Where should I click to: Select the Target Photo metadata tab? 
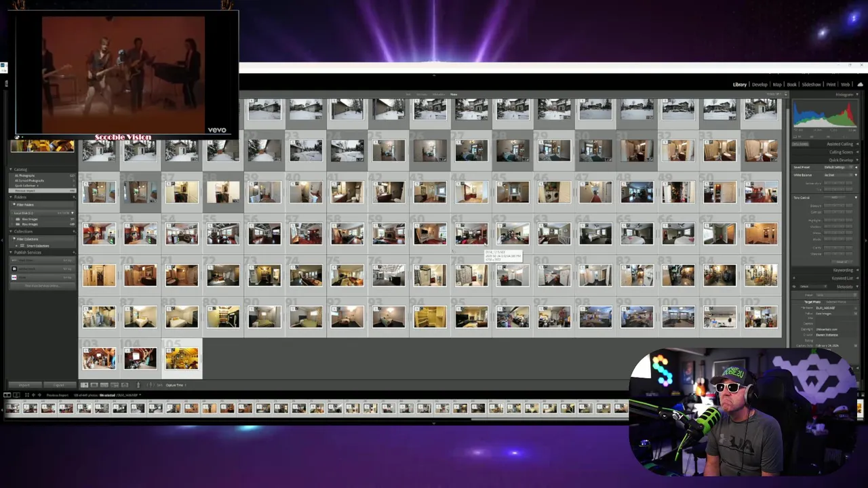tap(812, 302)
